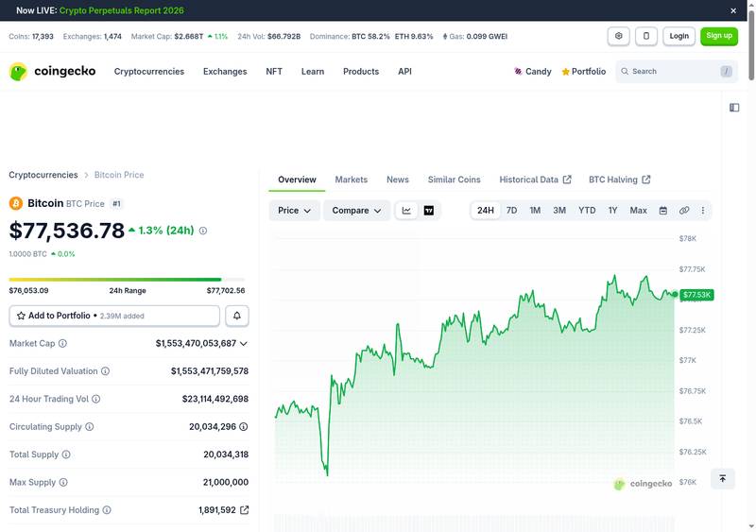Viewport: 756px width, 532px height.
Task: Open the Compare dropdown
Action: (x=356, y=211)
